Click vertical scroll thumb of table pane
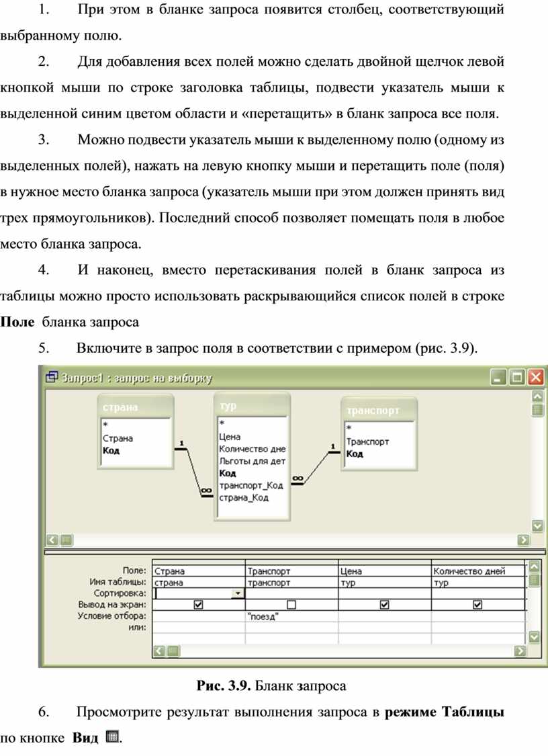This screenshot has width=548, height=756. click(x=537, y=410)
